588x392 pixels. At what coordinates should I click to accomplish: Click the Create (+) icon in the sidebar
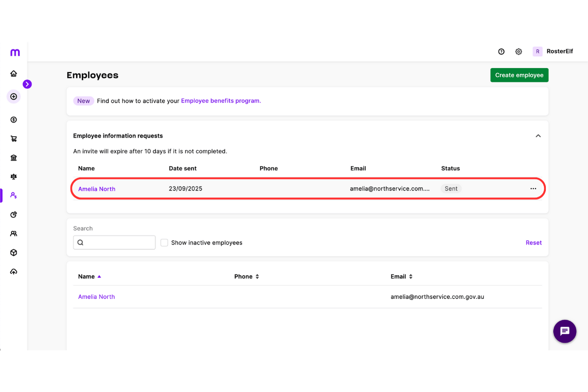pyautogui.click(x=14, y=97)
